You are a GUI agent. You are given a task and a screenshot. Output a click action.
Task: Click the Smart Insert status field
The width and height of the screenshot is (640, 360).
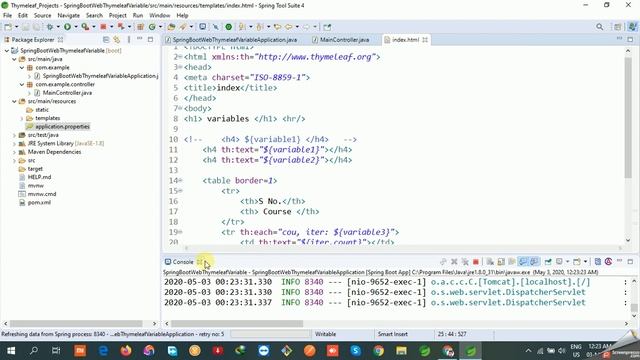[x=393, y=334]
